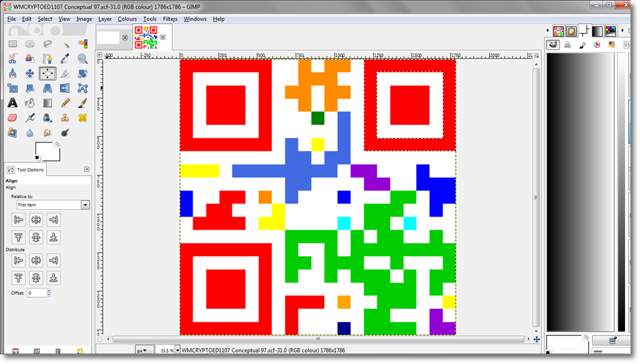Select the Perspective tool

[47, 88]
